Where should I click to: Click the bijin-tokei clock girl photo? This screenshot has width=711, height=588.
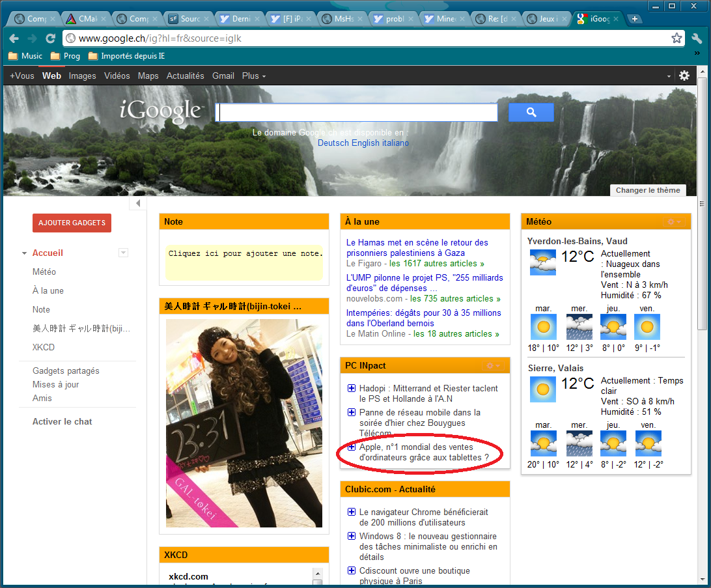244,423
